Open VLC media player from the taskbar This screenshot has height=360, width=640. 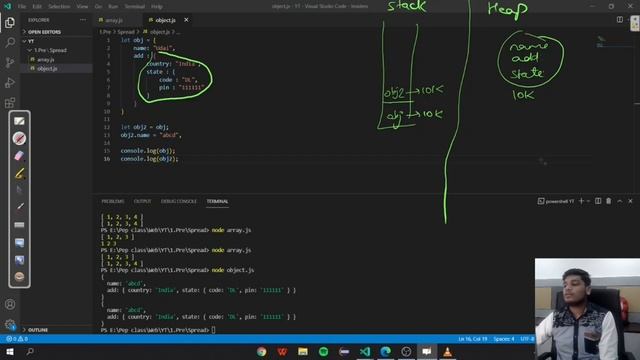(447, 351)
